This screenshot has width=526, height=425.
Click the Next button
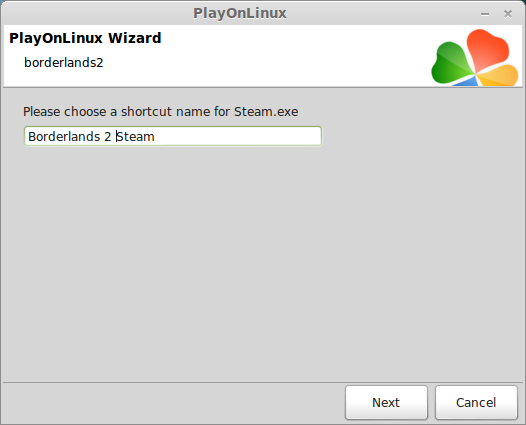tap(386, 402)
